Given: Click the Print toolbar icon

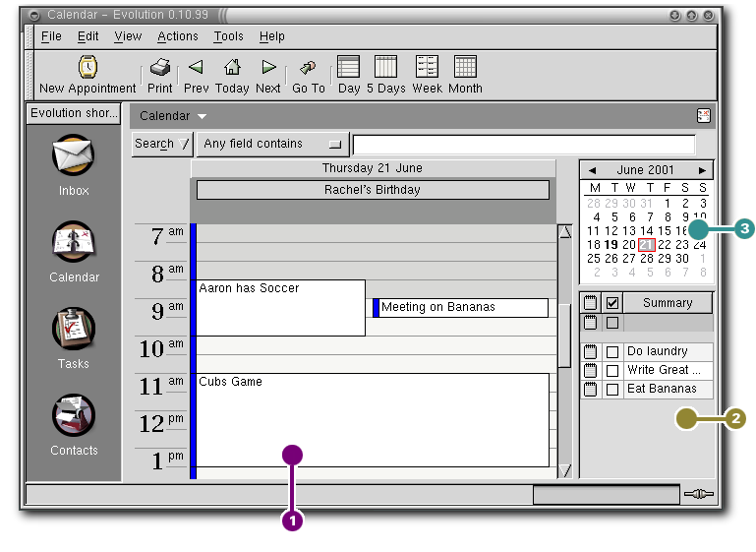Looking at the screenshot, I should click(x=160, y=67).
